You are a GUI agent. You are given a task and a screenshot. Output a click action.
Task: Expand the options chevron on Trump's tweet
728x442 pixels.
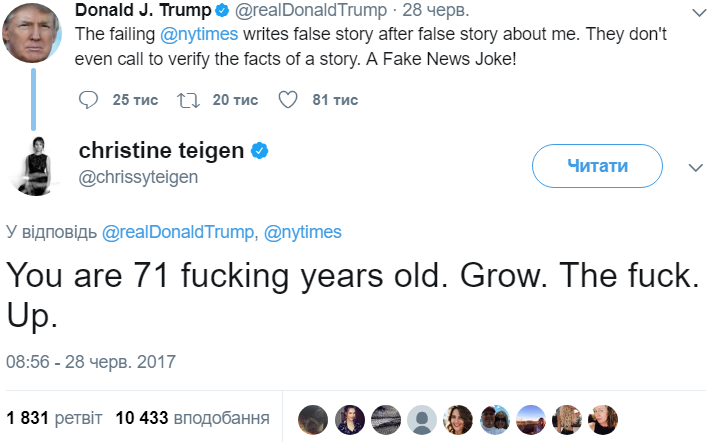point(699,12)
